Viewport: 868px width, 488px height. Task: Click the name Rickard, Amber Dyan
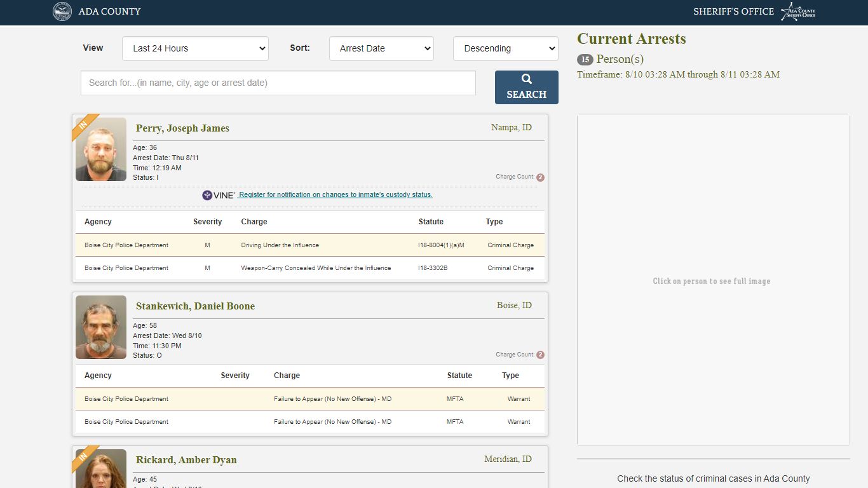pyautogui.click(x=186, y=460)
